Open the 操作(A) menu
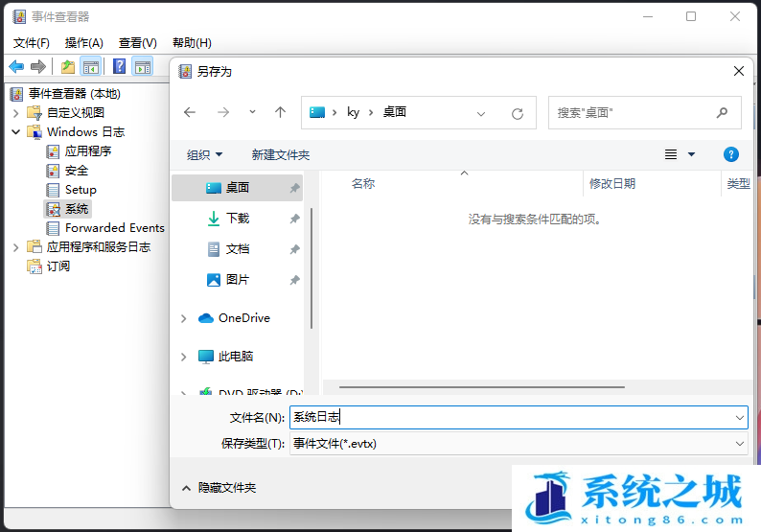This screenshot has height=532, width=761. tap(83, 42)
